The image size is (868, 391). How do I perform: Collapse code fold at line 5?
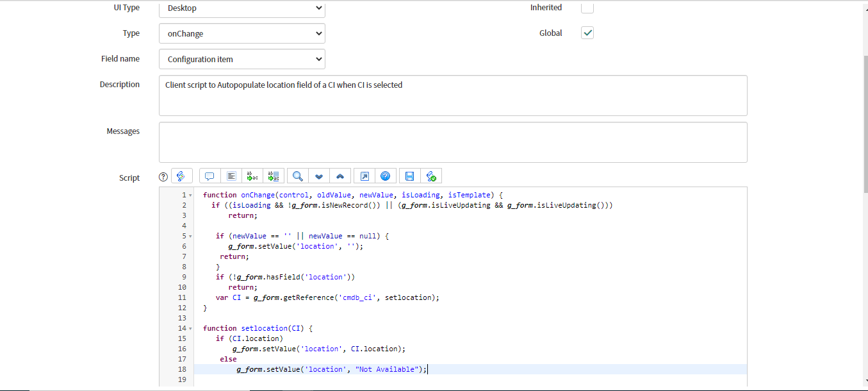click(x=190, y=236)
